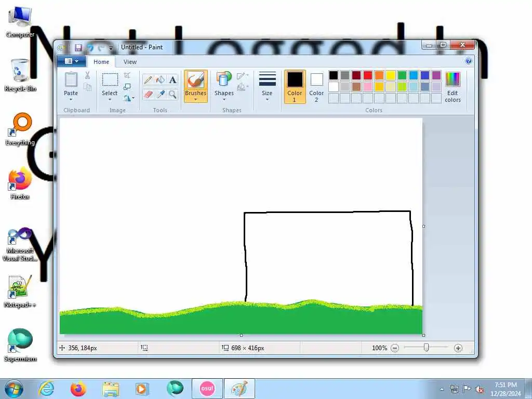Click the Cut scissors icon

[87, 75]
